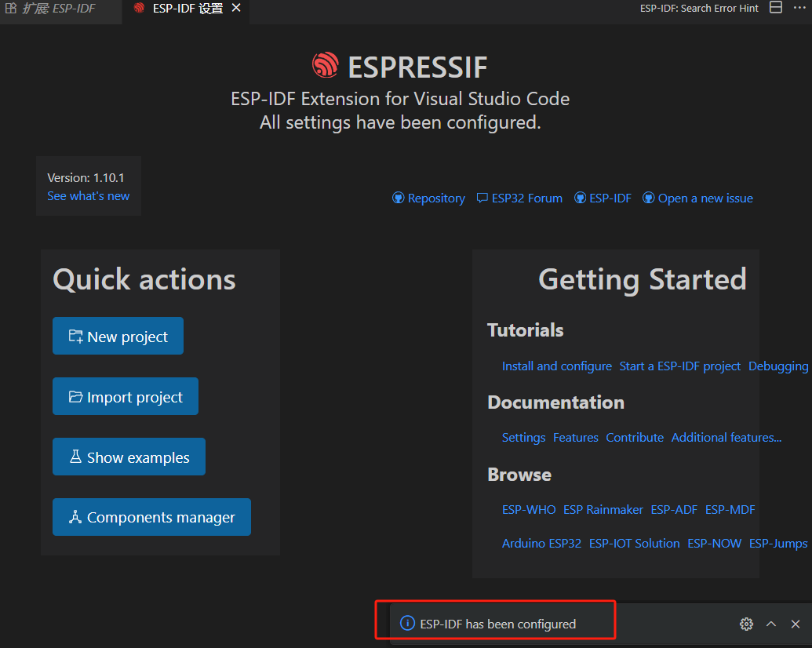Open the Install and configure tutorial
This screenshot has height=648, width=812.
coord(557,366)
